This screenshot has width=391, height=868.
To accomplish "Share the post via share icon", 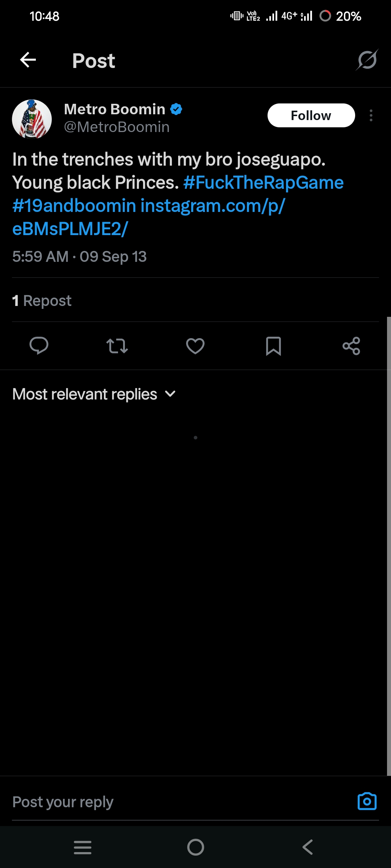I will click(x=351, y=346).
